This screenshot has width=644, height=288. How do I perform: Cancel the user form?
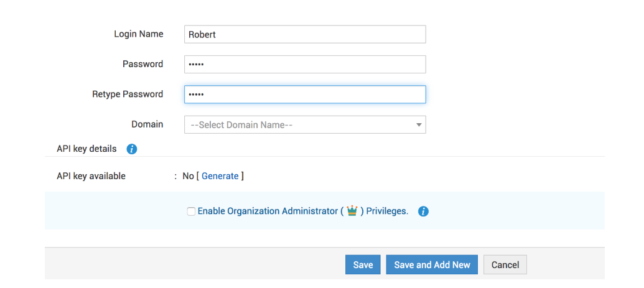pos(505,265)
